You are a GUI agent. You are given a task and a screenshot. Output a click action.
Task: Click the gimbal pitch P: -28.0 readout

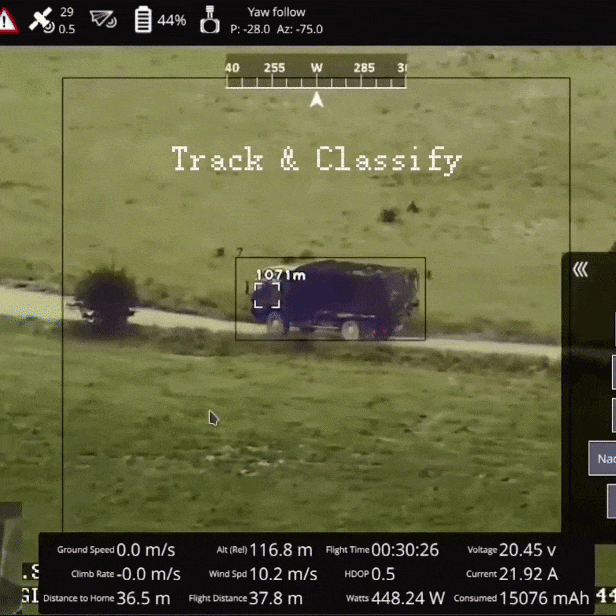tap(250, 29)
